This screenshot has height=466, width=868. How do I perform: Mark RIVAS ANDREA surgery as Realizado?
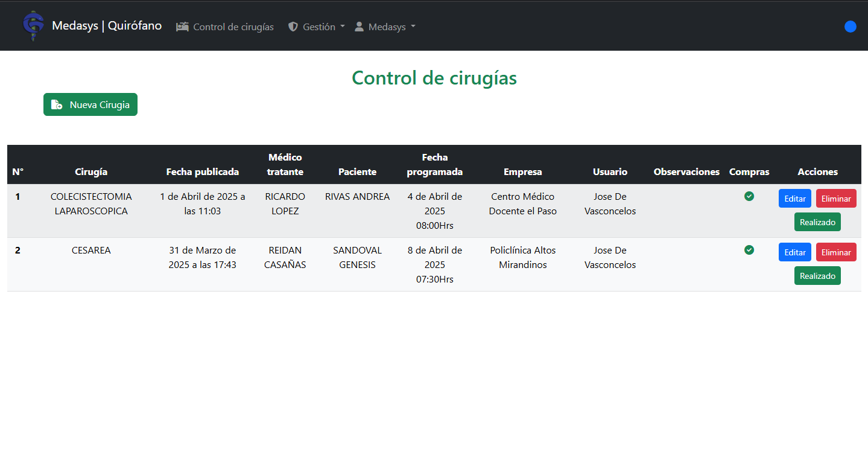pyautogui.click(x=817, y=222)
